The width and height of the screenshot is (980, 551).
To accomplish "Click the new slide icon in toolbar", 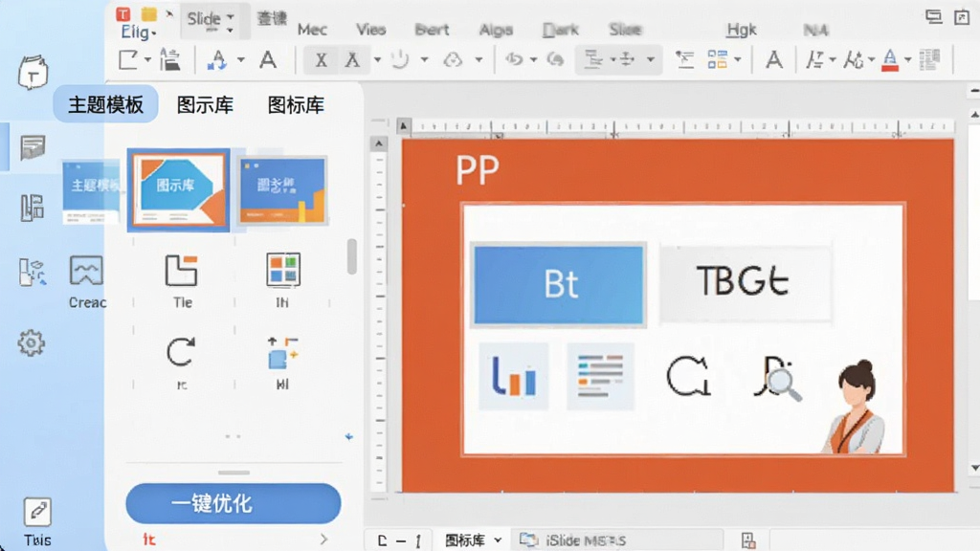I will click(x=128, y=60).
